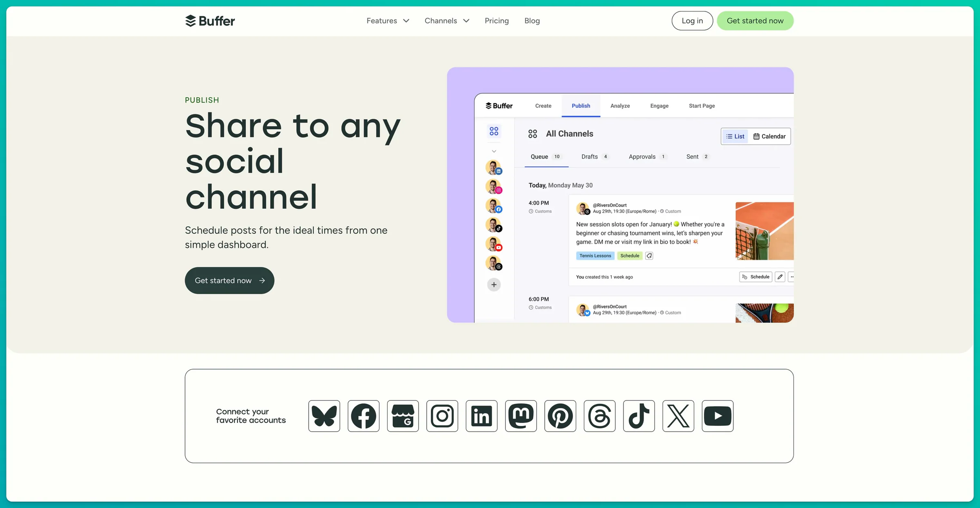980x508 pixels.
Task: Open the Pricing page link
Action: click(497, 21)
